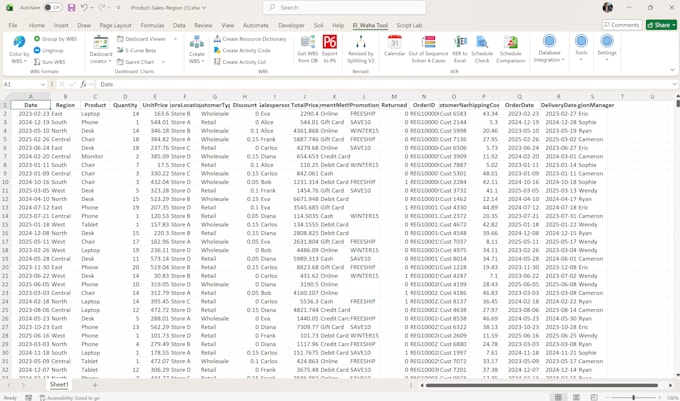The image size is (680, 401).
Task: Open the Formulas ribbon tab
Action: [152, 25]
